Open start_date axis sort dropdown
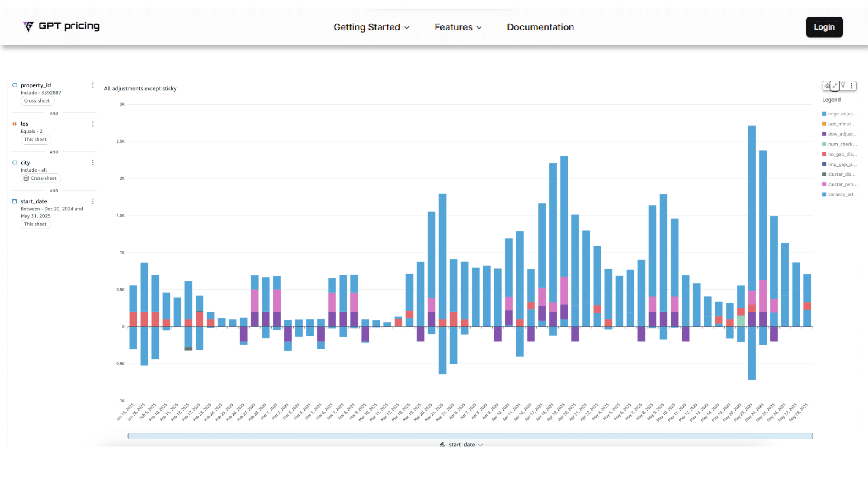Screen dimensions: 868x488 (x=480, y=445)
